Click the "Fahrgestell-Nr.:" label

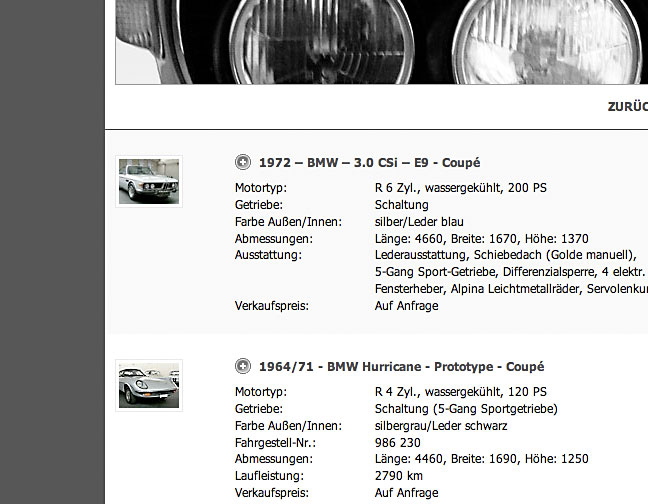pyautogui.click(x=275, y=443)
